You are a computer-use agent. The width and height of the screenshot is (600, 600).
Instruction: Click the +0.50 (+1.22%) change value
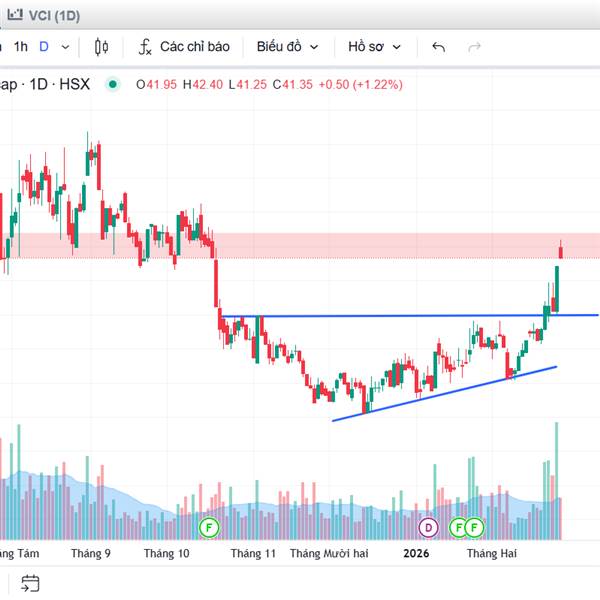click(x=360, y=84)
